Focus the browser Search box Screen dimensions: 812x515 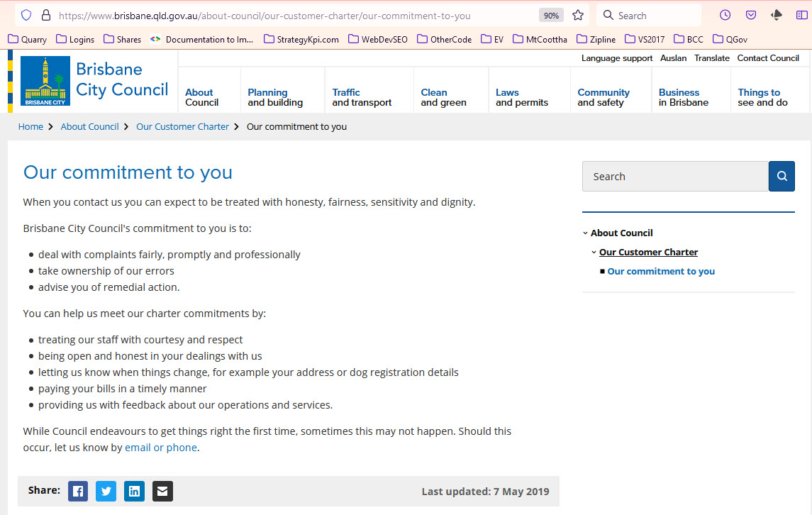pyautogui.click(x=650, y=16)
